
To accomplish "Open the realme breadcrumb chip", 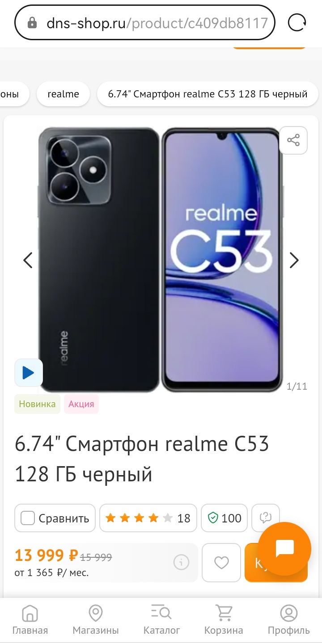I will click(63, 94).
